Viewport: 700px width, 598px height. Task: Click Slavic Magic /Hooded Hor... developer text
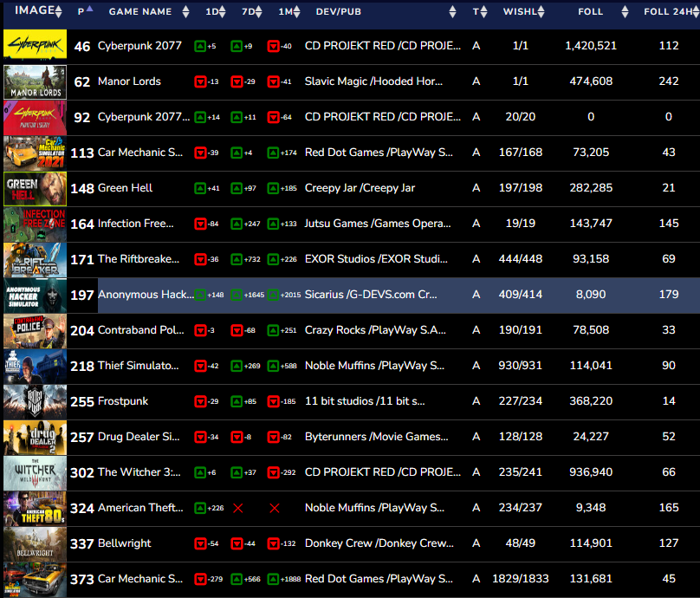click(373, 81)
